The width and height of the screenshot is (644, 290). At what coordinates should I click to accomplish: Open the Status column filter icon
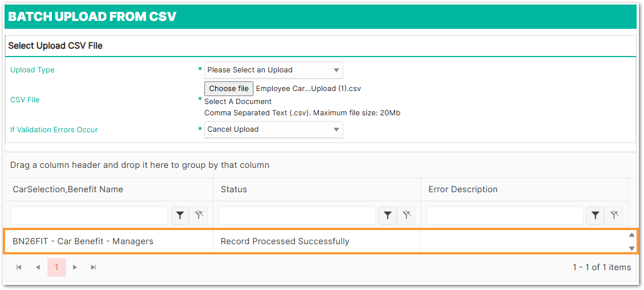(388, 215)
